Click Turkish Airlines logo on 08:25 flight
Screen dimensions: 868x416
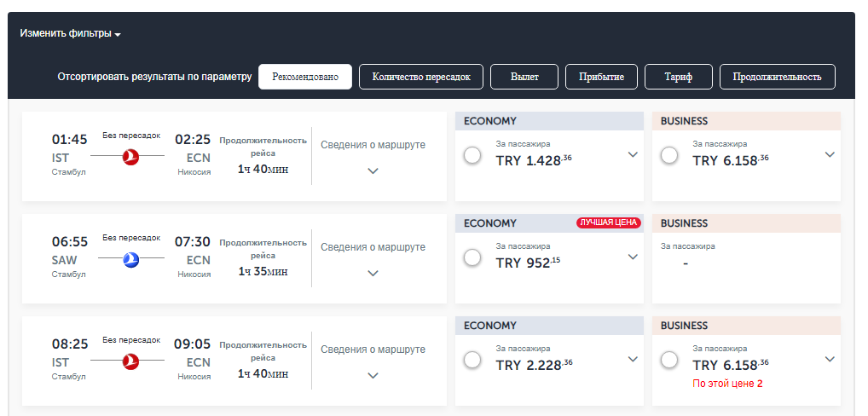130,361
